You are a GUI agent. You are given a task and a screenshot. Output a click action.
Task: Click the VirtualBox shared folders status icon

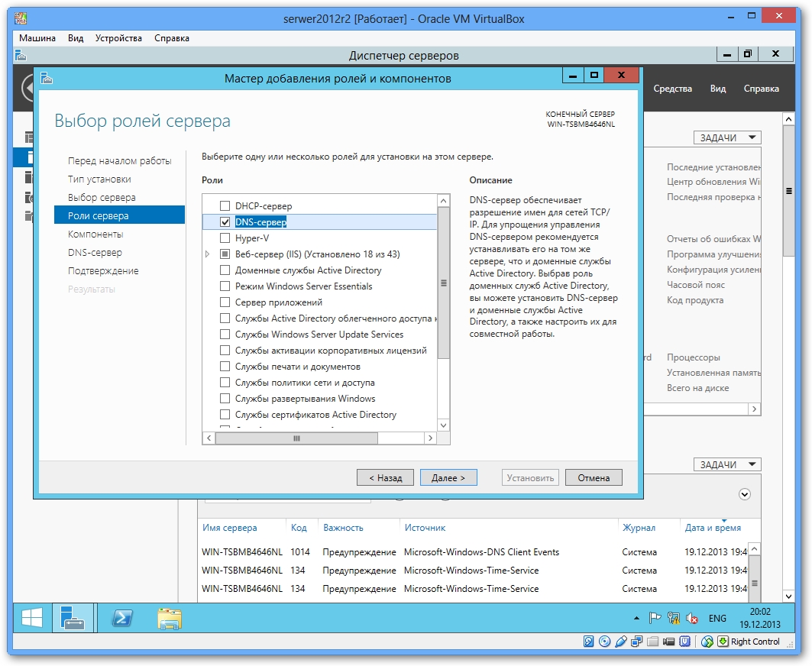pyautogui.click(x=652, y=642)
